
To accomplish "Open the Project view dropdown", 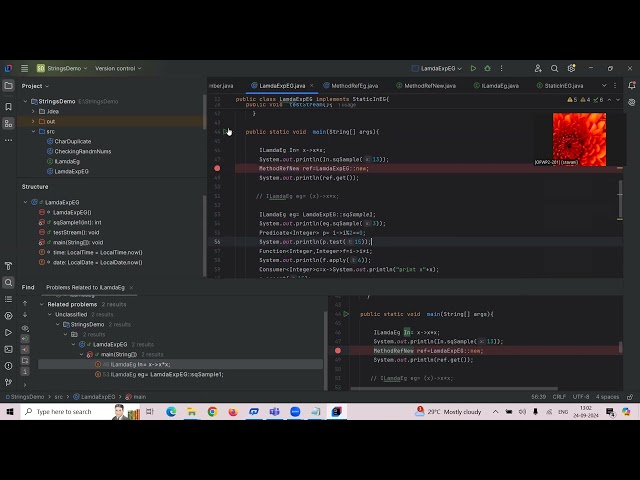I will 35,86.
